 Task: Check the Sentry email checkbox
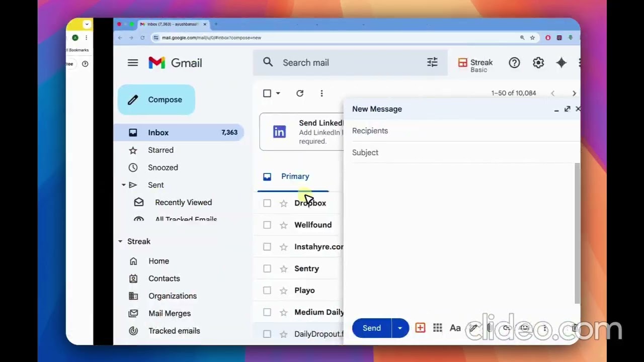tap(267, 268)
